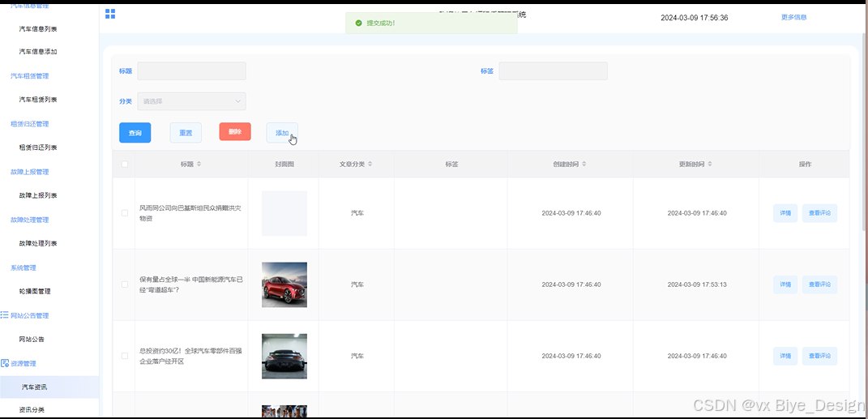Image resolution: width=868 pixels, height=419 pixels.
Task: Open 资讯分类 in sidebar
Action: [32, 409]
